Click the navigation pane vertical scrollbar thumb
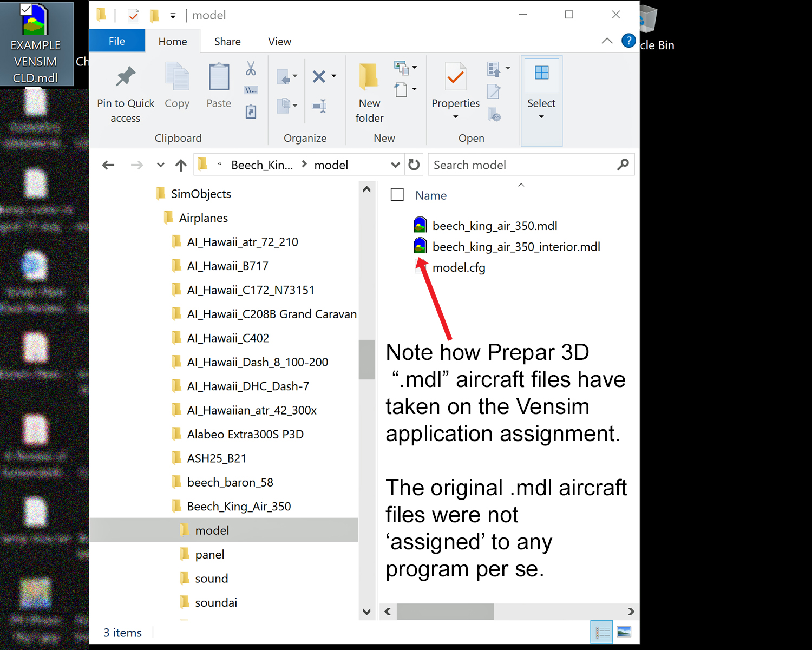This screenshot has height=650, width=812. pos(367,359)
